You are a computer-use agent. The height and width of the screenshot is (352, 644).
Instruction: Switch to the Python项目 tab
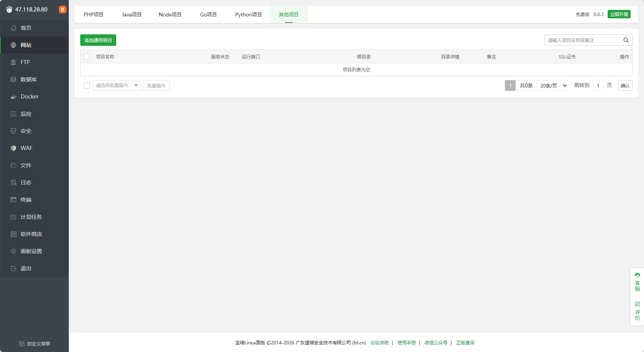pos(248,15)
